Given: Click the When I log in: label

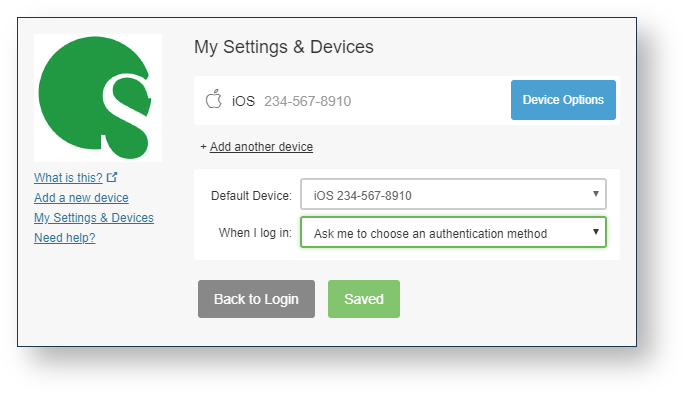Looking at the screenshot, I should click(x=255, y=233).
